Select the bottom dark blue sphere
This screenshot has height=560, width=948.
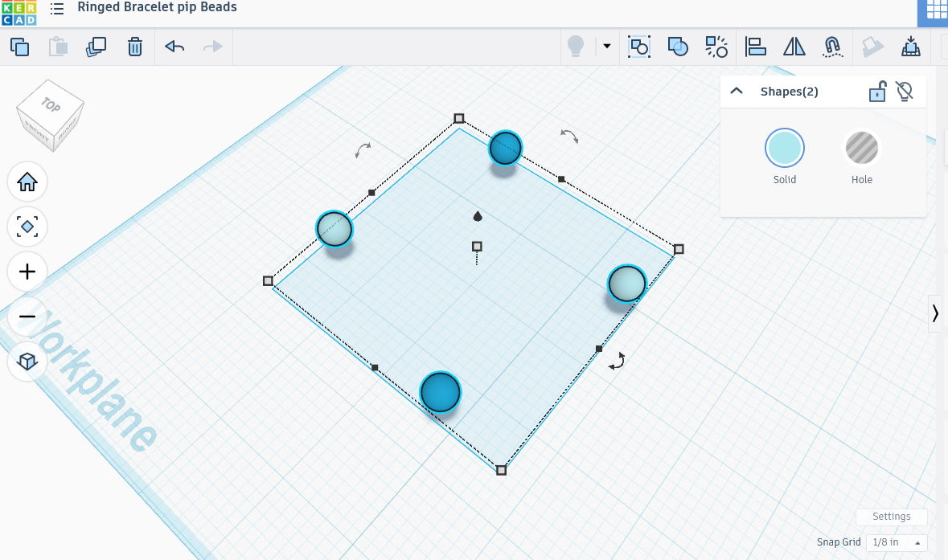click(x=440, y=392)
